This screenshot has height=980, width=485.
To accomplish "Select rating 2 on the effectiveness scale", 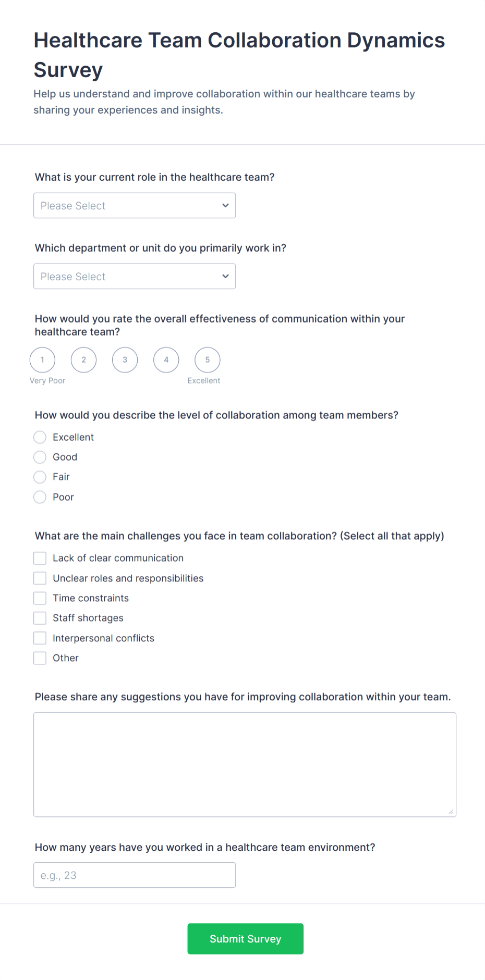I will tap(83, 359).
